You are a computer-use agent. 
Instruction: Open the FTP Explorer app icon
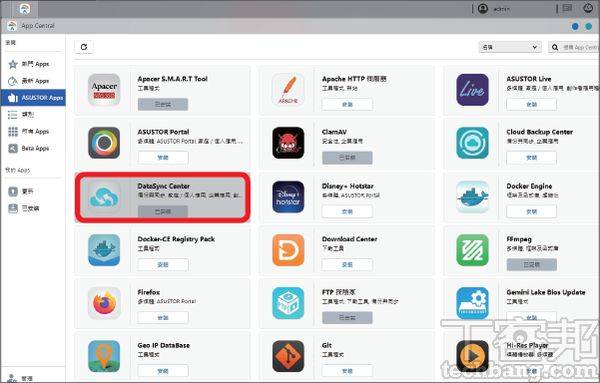[288, 303]
